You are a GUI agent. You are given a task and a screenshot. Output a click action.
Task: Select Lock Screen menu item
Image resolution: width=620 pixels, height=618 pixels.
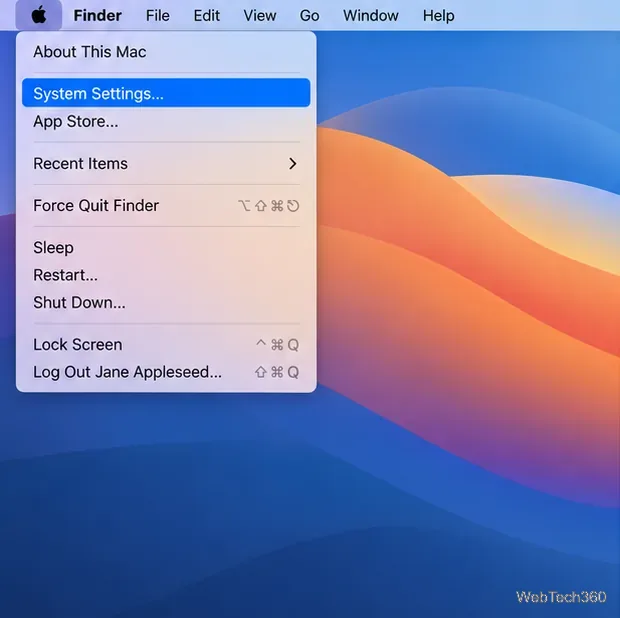pos(166,345)
